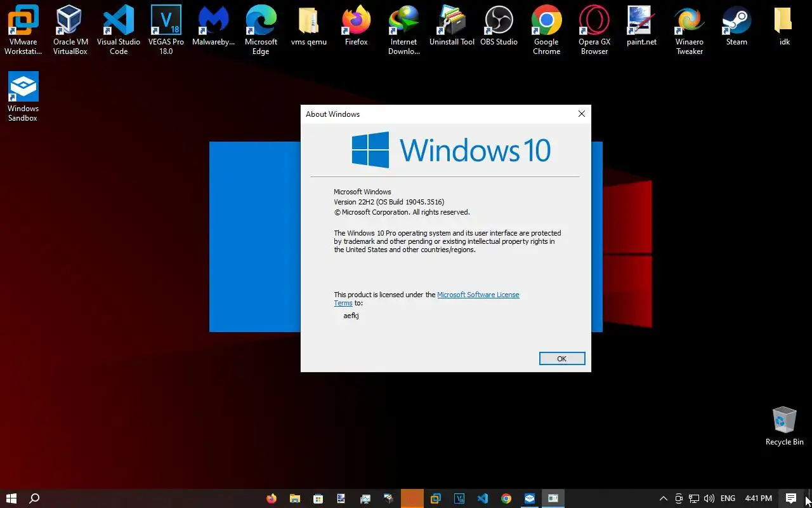Select the idk folder on desktop
The image size is (812, 508).
[x=784, y=26]
